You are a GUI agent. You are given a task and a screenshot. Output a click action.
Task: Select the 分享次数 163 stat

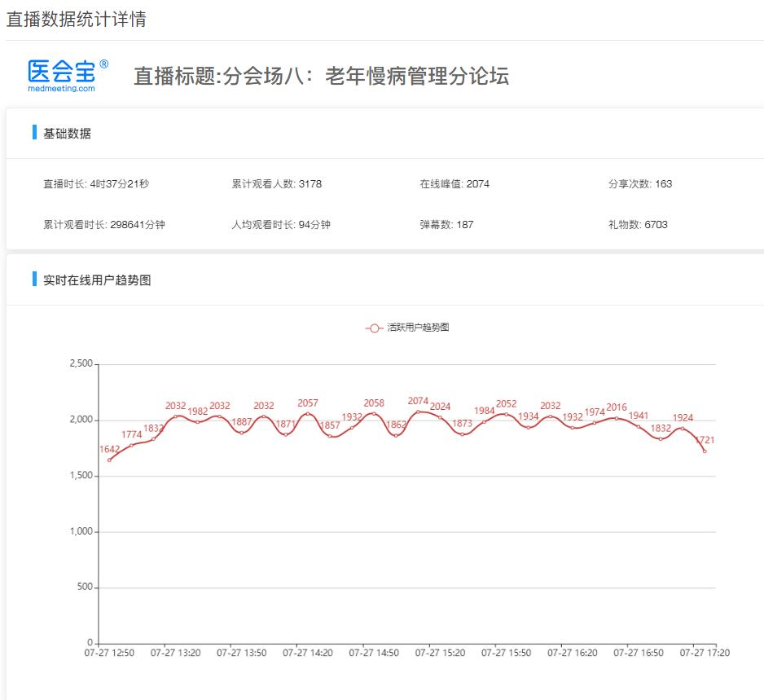pyautogui.click(x=639, y=184)
